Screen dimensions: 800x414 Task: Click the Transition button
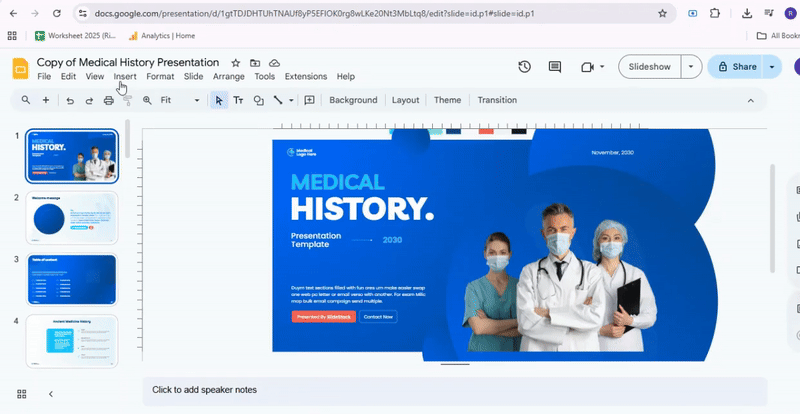coord(497,100)
